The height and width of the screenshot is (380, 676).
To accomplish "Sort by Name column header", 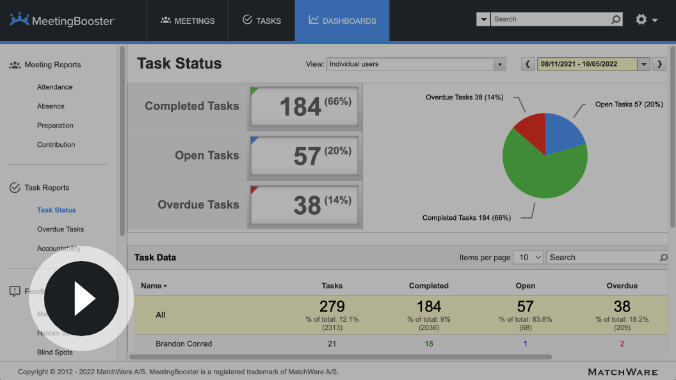I will click(x=153, y=286).
